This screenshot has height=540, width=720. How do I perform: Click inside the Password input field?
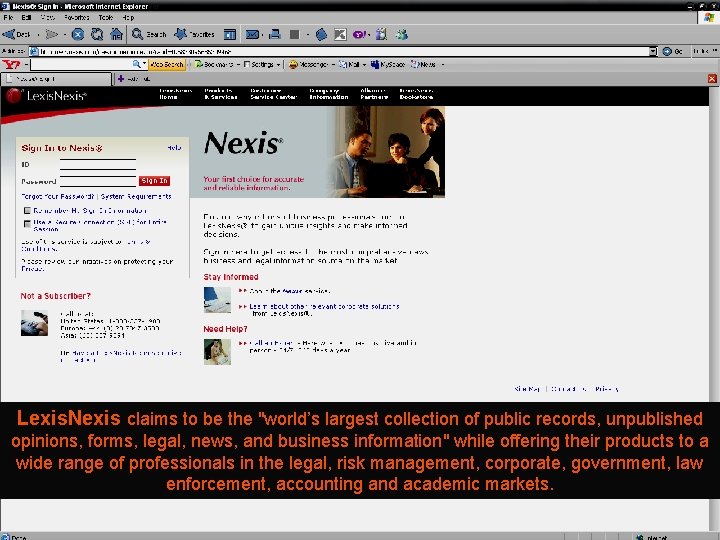tap(98, 181)
